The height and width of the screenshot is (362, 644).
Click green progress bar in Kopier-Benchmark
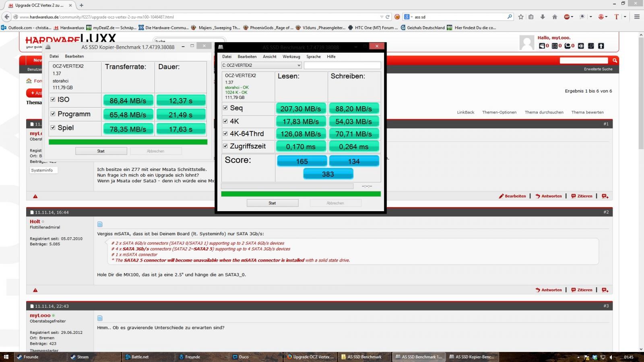(x=128, y=142)
